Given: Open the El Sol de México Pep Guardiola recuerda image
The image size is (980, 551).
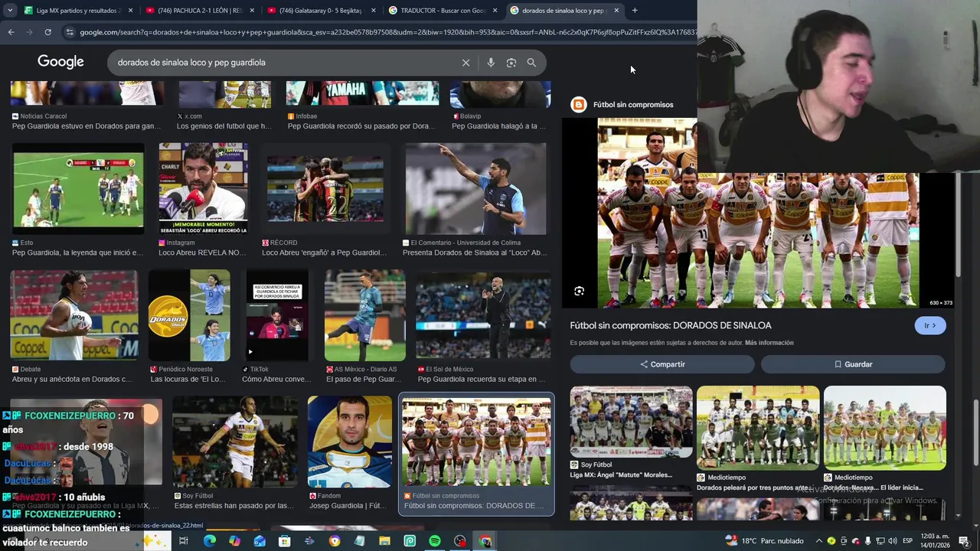Looking at the screenshot, I should pos(483,315).
